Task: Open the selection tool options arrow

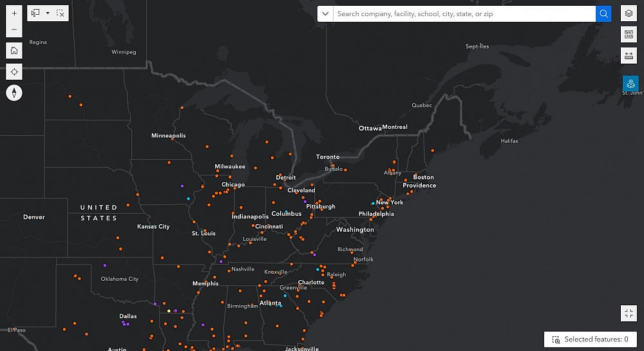Action: coord(48,13)
